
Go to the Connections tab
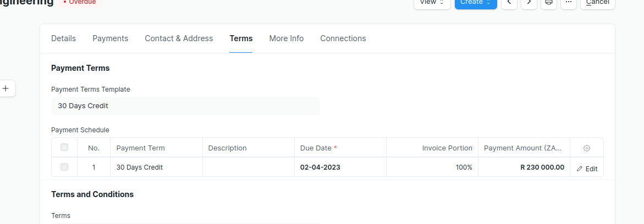pyautogui.click(x=343, y=38)
